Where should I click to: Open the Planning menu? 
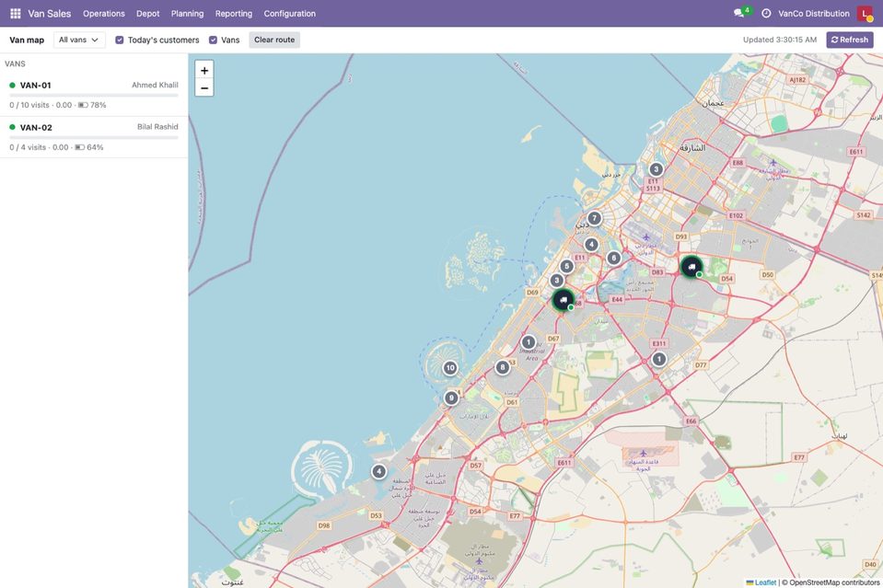pyautogui.click(x=188, y=14)
